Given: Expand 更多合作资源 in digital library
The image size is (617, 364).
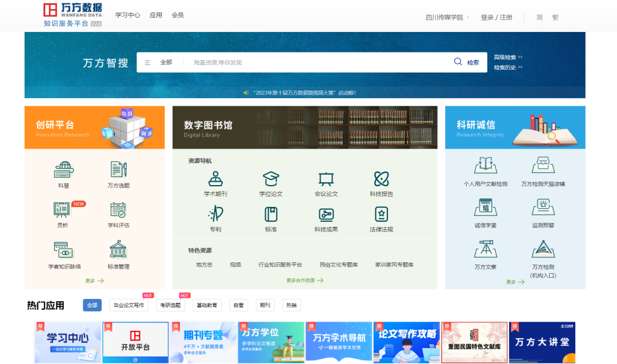Looking at the screenshot, I should (x=305, y=281).
